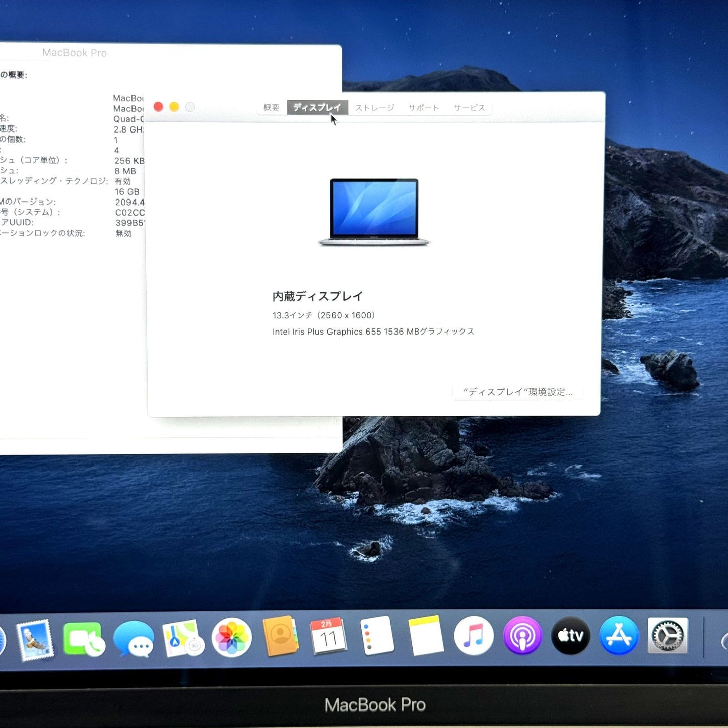Click the アUUID label
Screen dimensions: 728x728
[x=17, y=222]
